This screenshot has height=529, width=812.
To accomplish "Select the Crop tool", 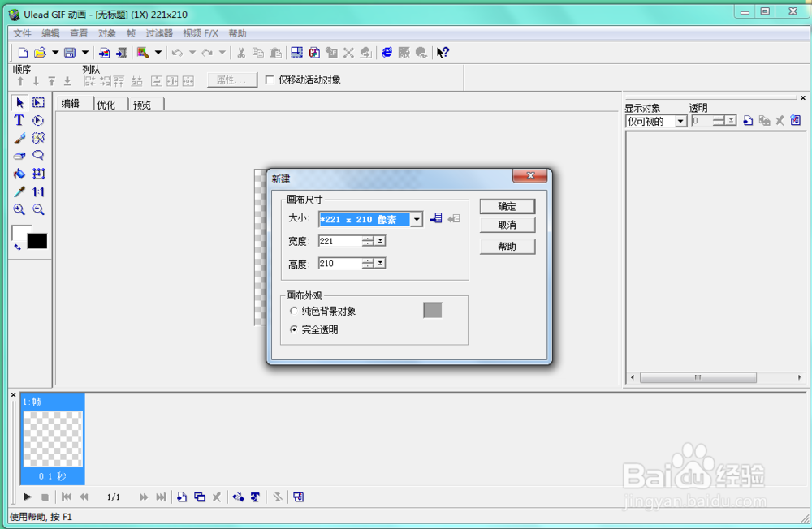I will point(39,174).
